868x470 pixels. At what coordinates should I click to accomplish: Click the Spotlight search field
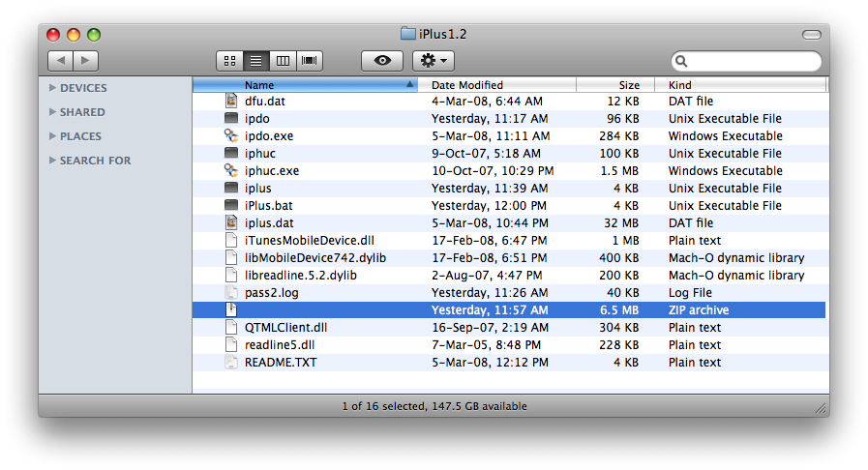point(750,61)
